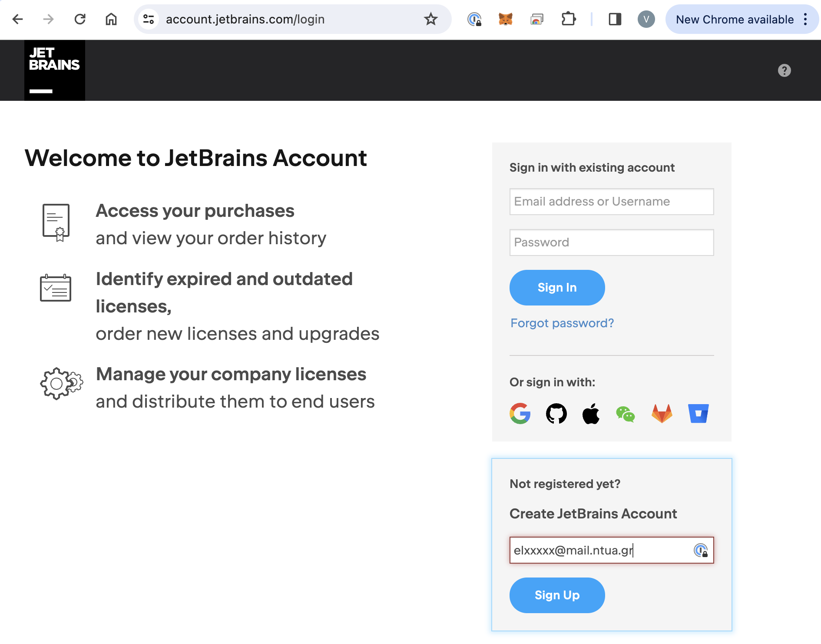Open the password manager extension in toolbar
Image resolution: width=821 pixels, height=644 pixels.
tap(474, 19)
